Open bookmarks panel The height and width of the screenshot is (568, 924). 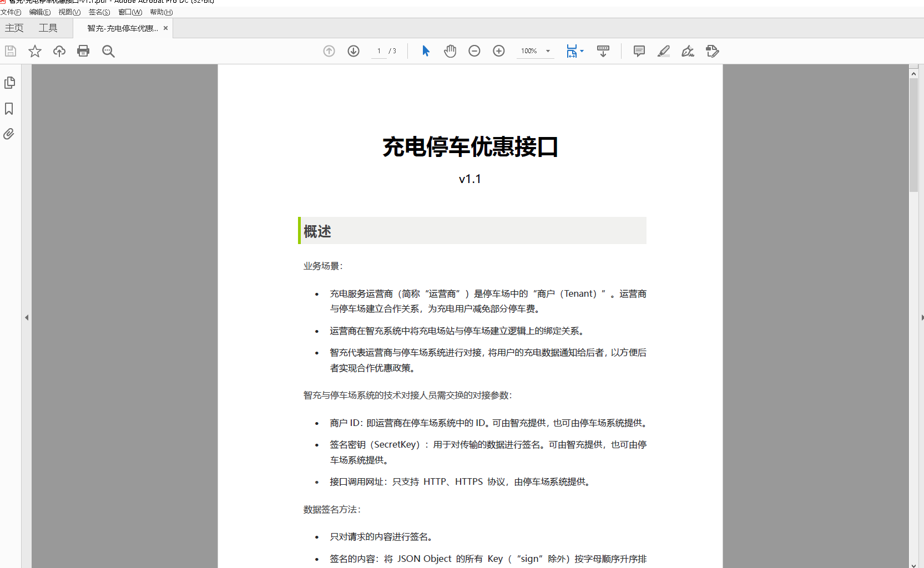(x=9, y=108)
